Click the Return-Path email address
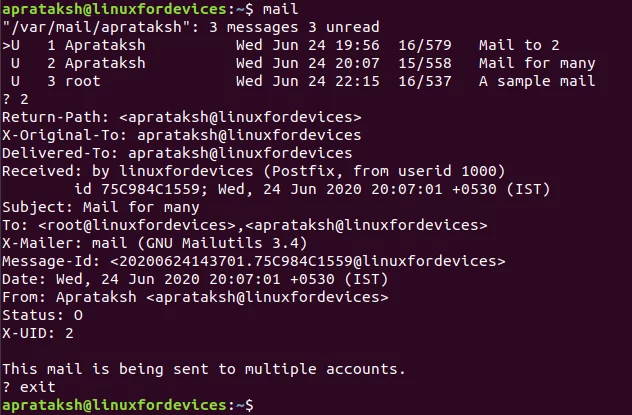 pos(240,117)
